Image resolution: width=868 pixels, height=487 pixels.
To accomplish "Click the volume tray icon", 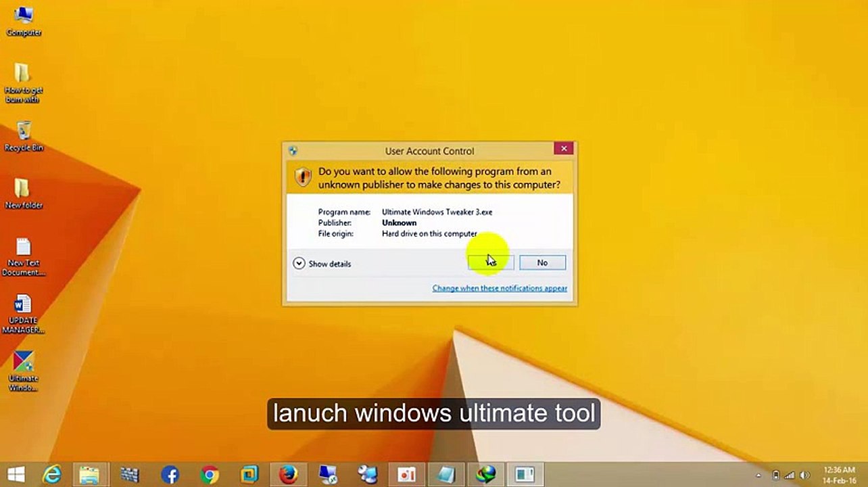I will pos(805,476).
